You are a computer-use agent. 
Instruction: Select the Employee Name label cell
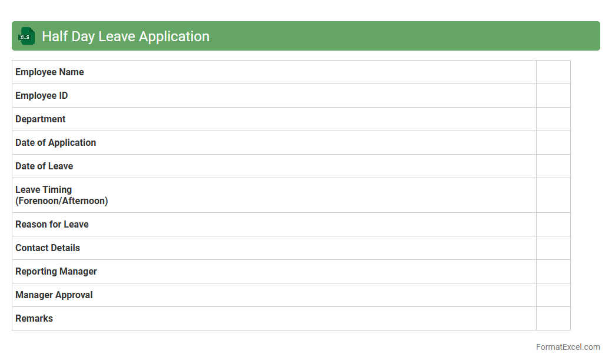pyautogui.click(x=49, y=72)
